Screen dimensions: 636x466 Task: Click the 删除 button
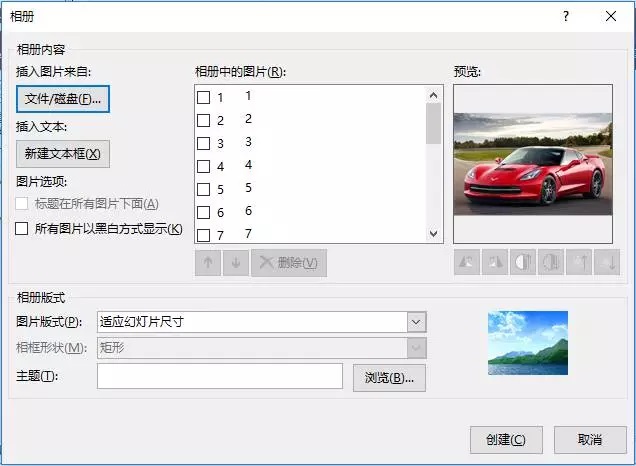pyautogui.click(x=289, y=263)
